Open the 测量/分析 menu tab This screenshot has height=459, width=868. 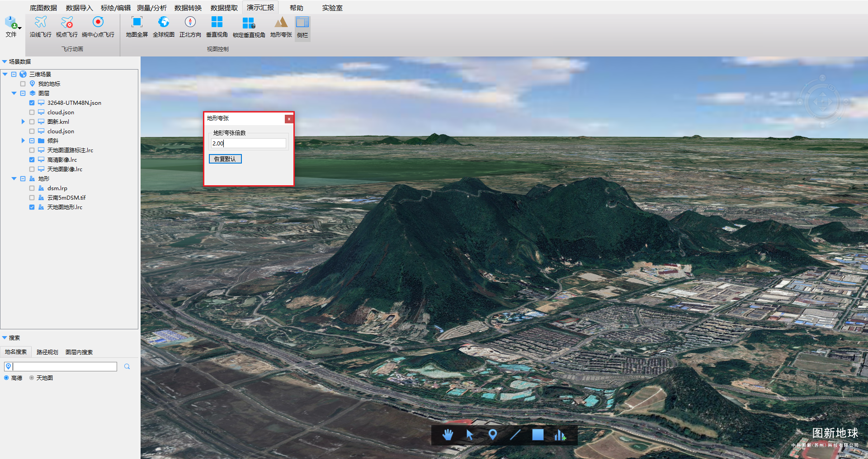point(152,8)
